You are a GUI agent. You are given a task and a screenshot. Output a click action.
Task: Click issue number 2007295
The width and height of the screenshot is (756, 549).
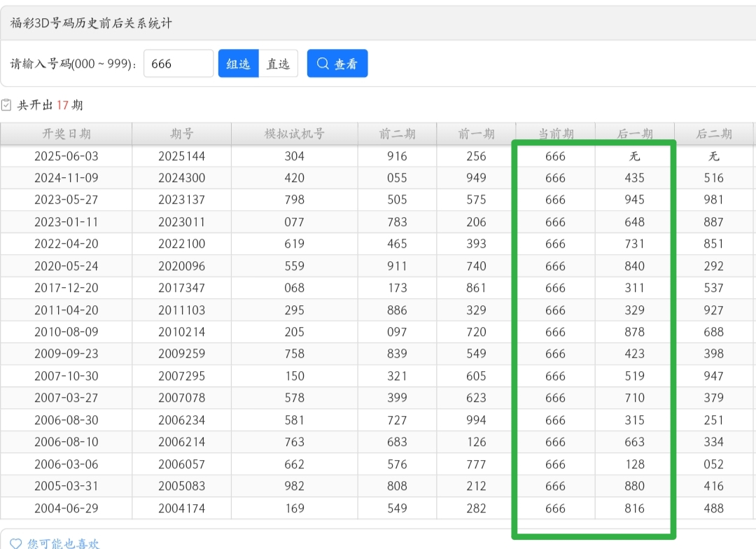click(x=182, y=376)
